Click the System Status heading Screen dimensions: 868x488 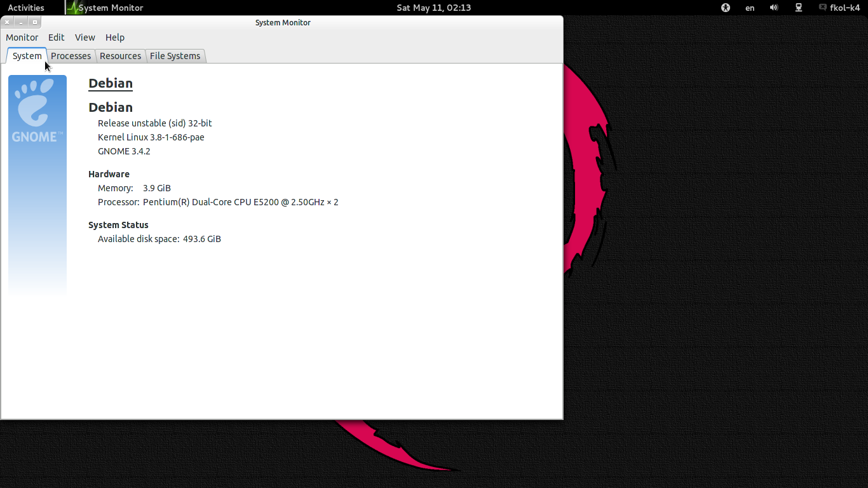pos(118,225)
